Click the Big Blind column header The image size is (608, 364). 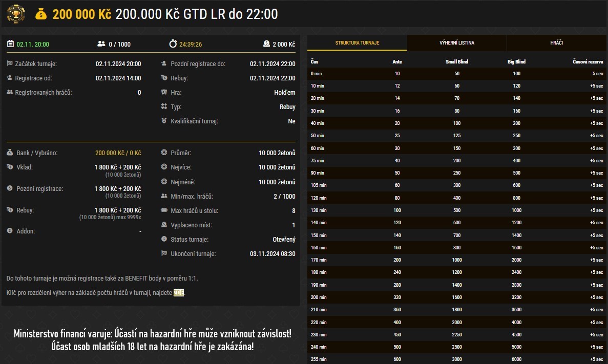pos(516,61)
